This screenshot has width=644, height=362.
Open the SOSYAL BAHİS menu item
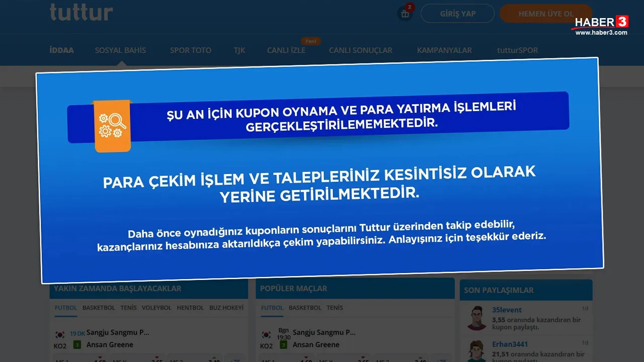(120, 50)
